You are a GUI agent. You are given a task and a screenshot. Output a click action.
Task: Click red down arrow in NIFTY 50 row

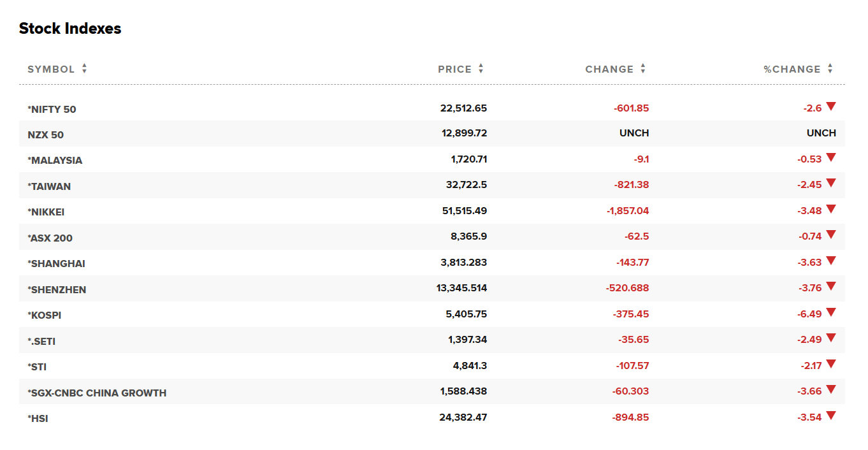830,106
